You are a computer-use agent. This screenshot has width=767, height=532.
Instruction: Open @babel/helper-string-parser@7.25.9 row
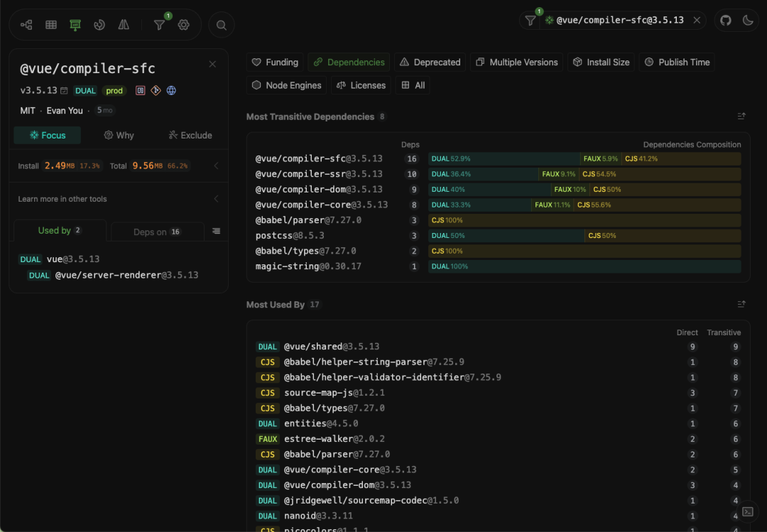pos(498,362)
